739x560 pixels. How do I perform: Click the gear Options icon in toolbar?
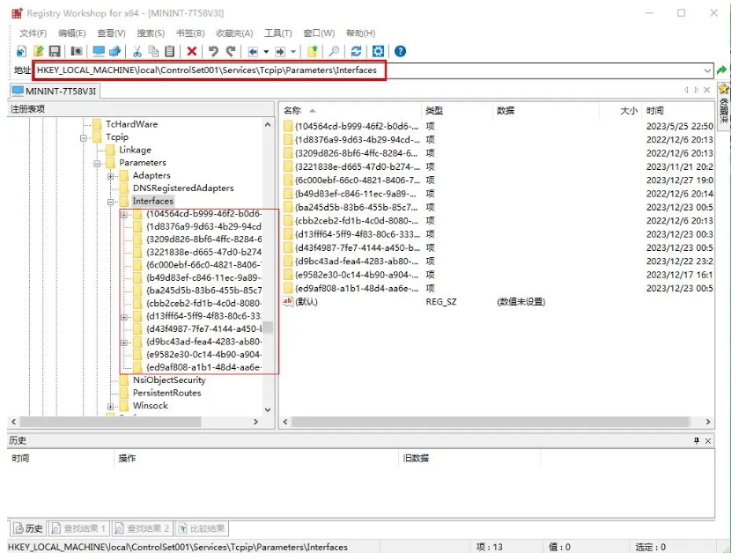(x=378, y=52)
